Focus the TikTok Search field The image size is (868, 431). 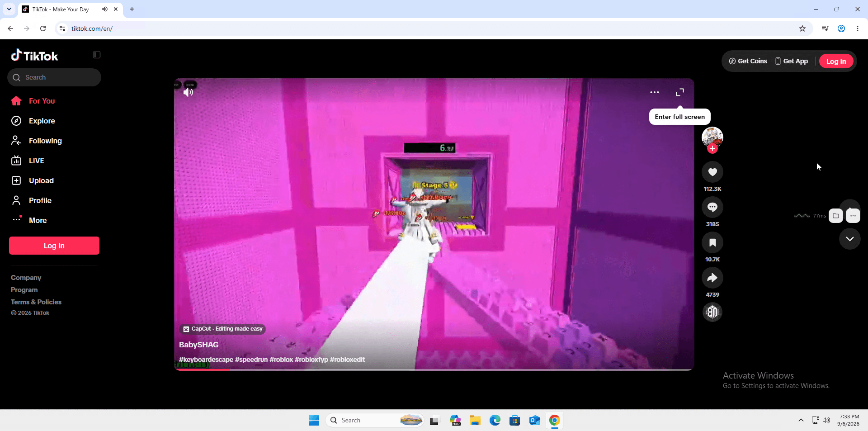54,77
